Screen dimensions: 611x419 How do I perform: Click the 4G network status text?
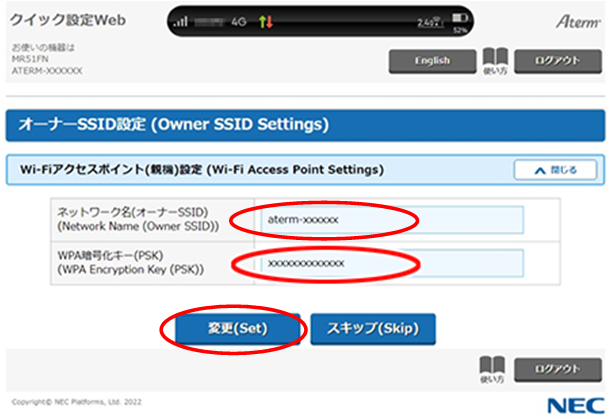coord(239,22)
